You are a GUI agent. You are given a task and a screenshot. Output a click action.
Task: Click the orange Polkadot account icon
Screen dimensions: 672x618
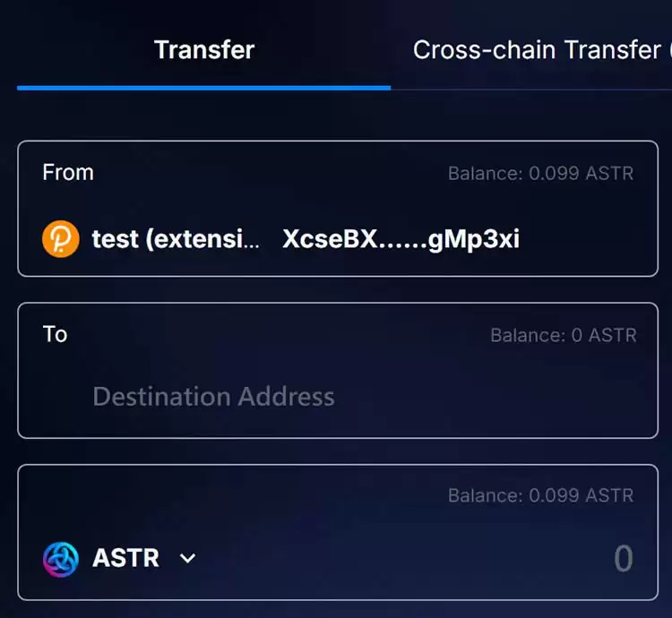61,239
